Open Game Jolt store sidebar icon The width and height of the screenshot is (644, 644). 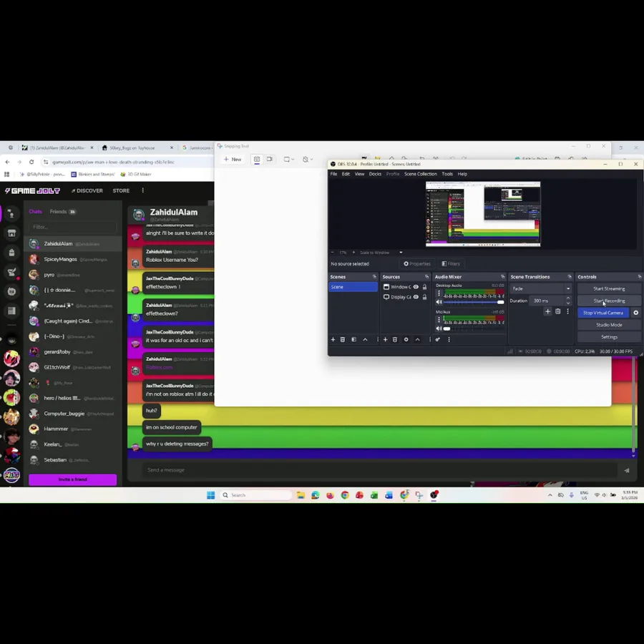tap(11, 233)
